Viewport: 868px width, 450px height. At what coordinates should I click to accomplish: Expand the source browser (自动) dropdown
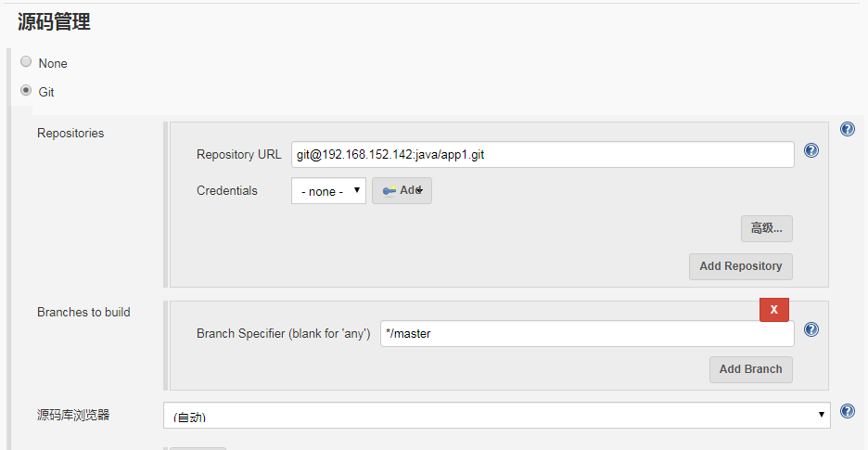(496, 415)
